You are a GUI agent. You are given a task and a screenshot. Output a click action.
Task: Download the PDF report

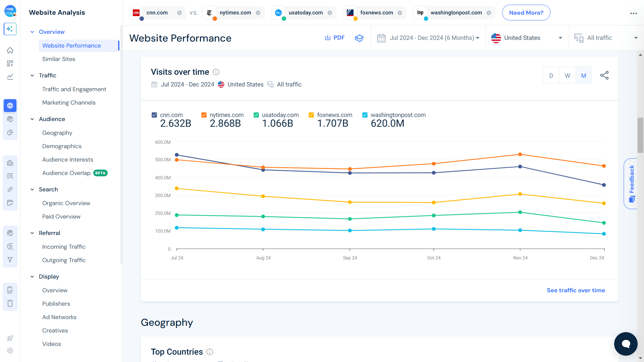tap(334, 38)
